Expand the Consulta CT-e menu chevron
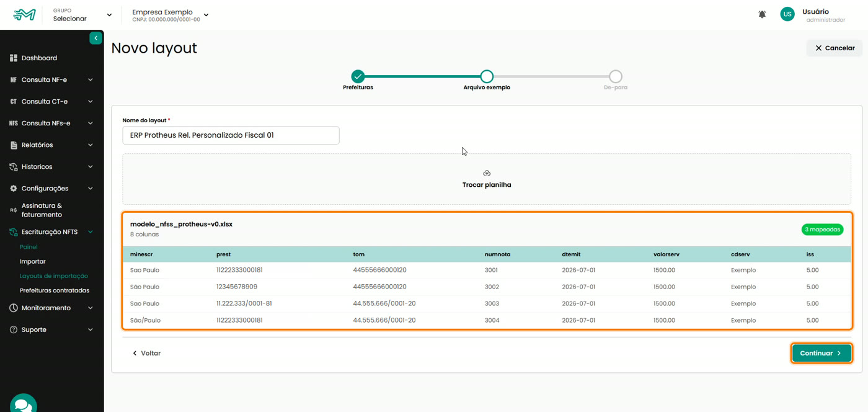The height and width of the screenshot is (412, 868). tap(91, 102)
